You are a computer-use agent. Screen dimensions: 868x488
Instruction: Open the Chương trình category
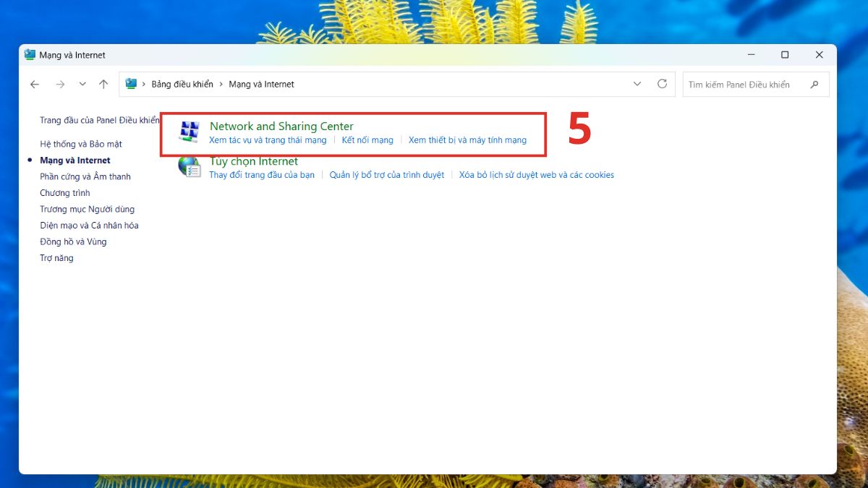[x=65, y=193]
